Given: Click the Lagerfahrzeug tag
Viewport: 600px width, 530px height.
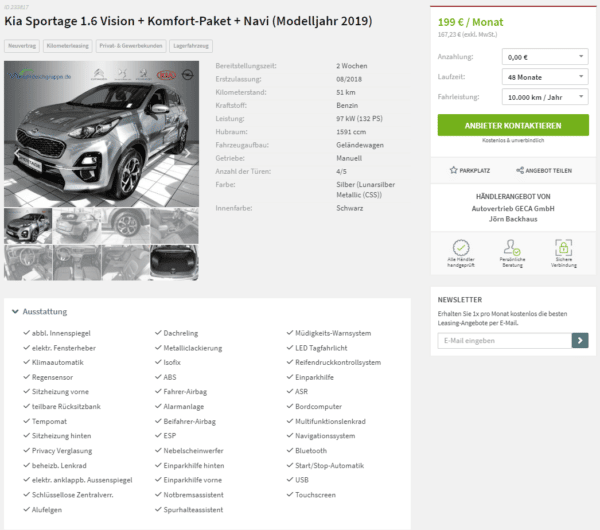Looking at the screenshot, I should tap(191, 46).
